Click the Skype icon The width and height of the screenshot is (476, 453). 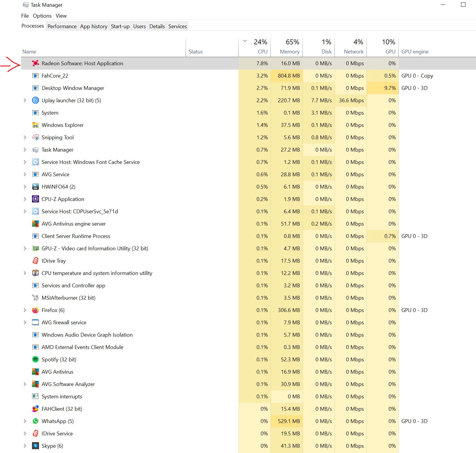pos(36,446)
